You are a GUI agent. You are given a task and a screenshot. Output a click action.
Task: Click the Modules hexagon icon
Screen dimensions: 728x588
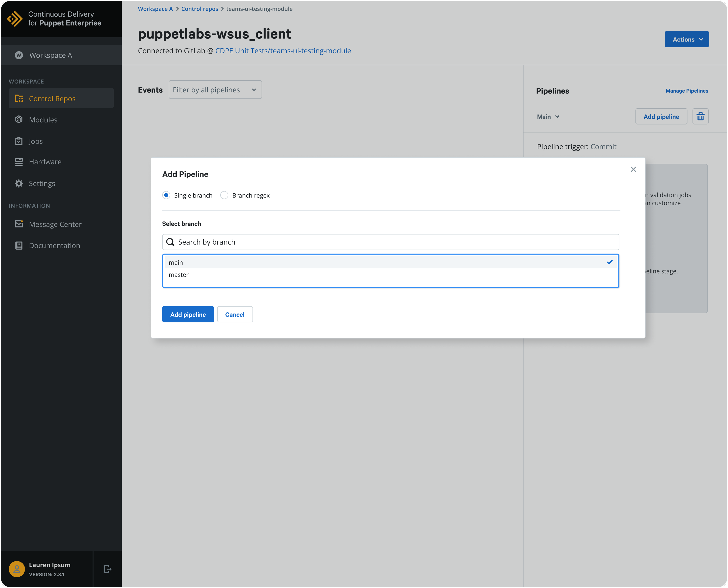pos(19,119)
